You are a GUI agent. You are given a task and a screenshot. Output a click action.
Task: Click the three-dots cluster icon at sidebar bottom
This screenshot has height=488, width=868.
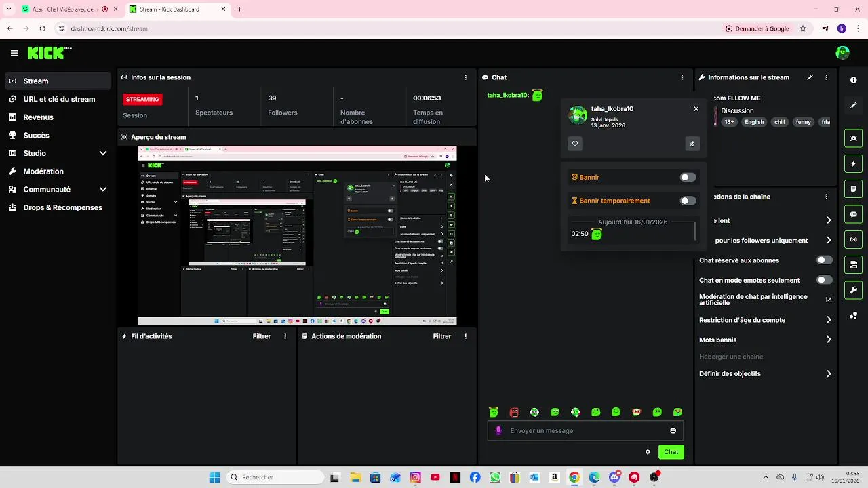[x=853, y=316]
